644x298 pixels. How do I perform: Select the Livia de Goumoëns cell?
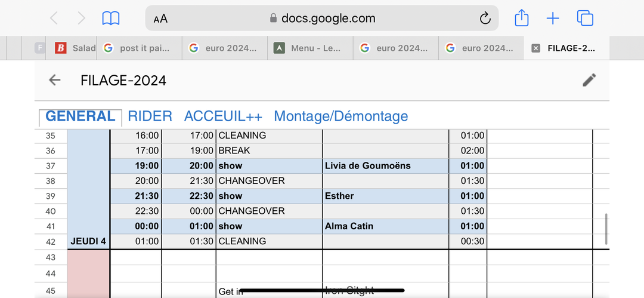tap(385, 165)
